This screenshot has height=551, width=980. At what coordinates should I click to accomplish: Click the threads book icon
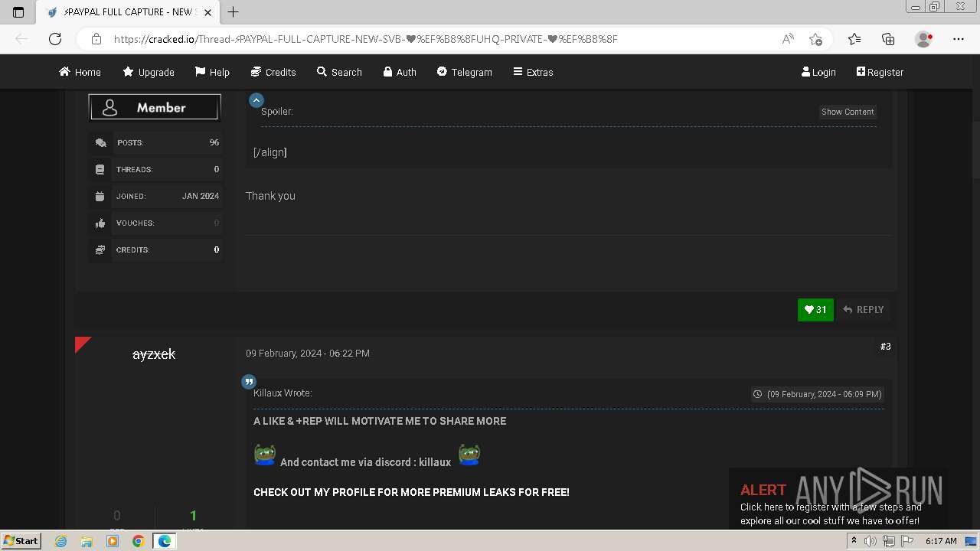[100, 170]
